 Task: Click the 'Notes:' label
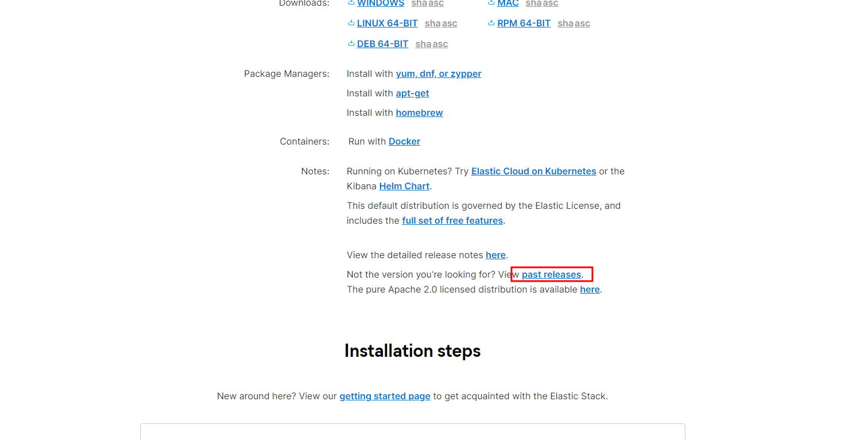pyautogui.click(x=316, y=172)
